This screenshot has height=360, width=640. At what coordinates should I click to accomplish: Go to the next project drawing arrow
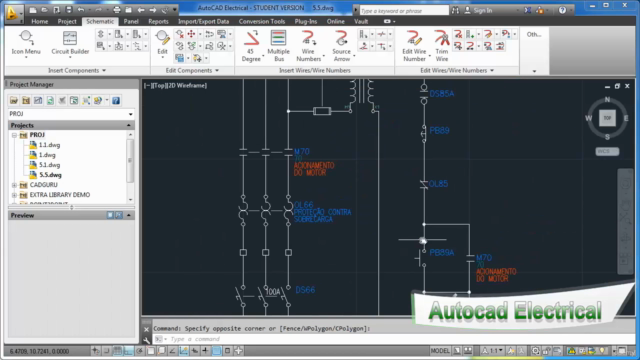(x=153, y=10)
